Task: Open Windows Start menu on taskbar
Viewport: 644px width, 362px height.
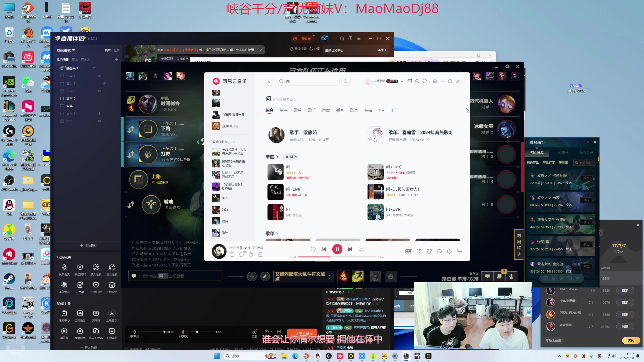Action: [x=217, y=356]
